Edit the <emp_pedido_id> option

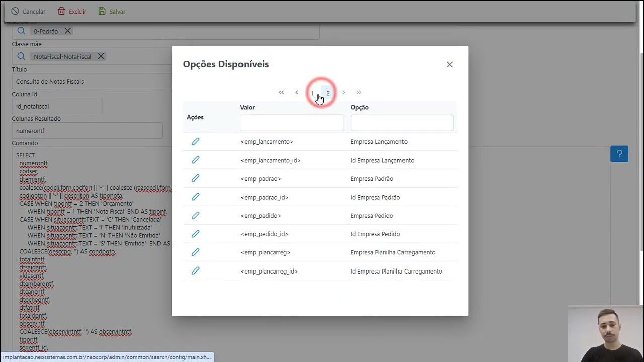click(x=195, y=234)
